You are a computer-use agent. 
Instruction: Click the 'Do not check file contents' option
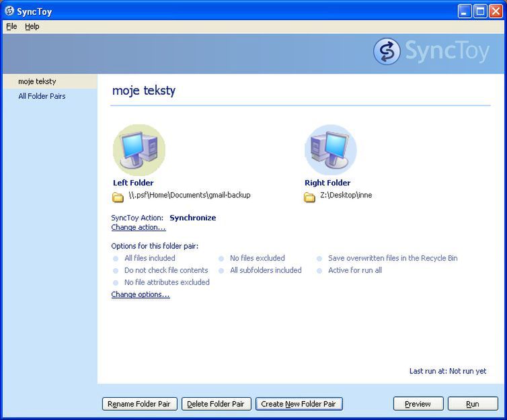click(166, 270)
